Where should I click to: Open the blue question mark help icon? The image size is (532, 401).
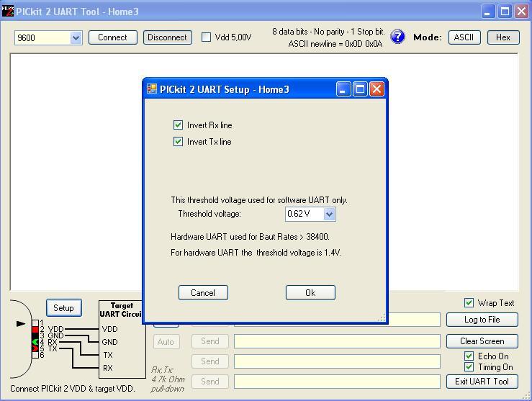[x=397, y=37]
